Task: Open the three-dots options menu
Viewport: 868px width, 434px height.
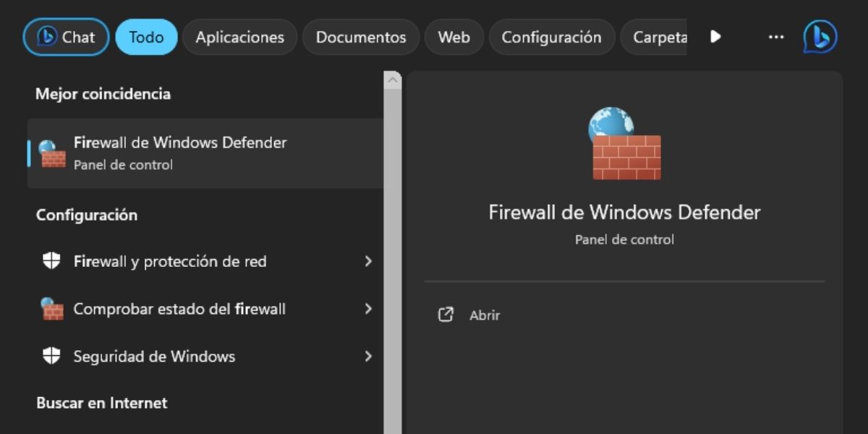Action: 776,37
